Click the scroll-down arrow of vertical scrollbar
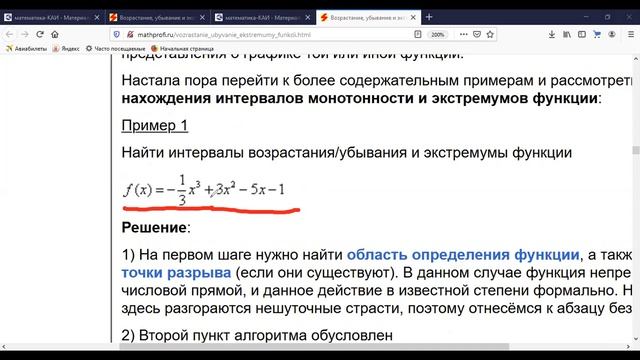Viewport: 640px width, 360px height. (x=636, y=339)
